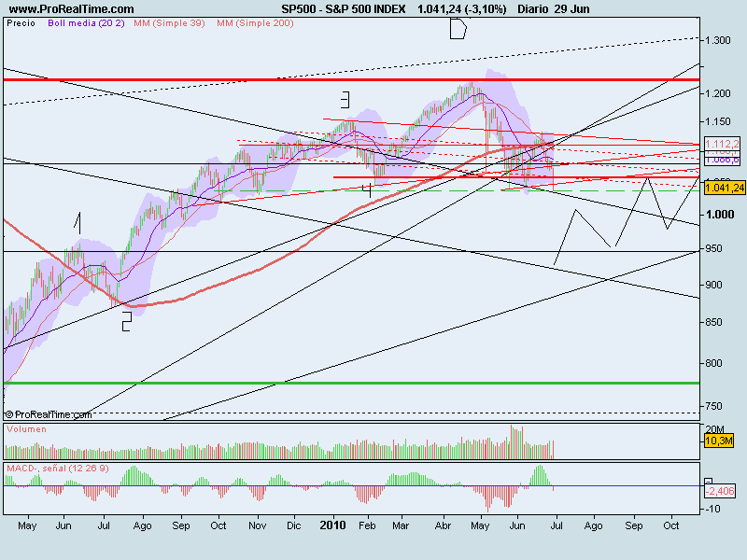Click the 800 price axis label
Image resolution: width=747 pixels, height=560 pixels.
[x=714, y=363]
